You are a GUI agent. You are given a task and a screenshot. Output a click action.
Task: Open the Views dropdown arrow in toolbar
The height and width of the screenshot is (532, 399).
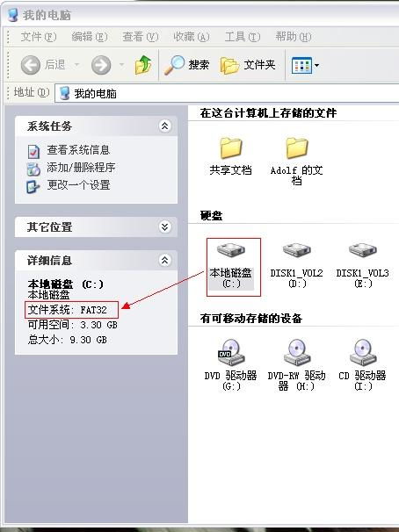coord(316,65)
